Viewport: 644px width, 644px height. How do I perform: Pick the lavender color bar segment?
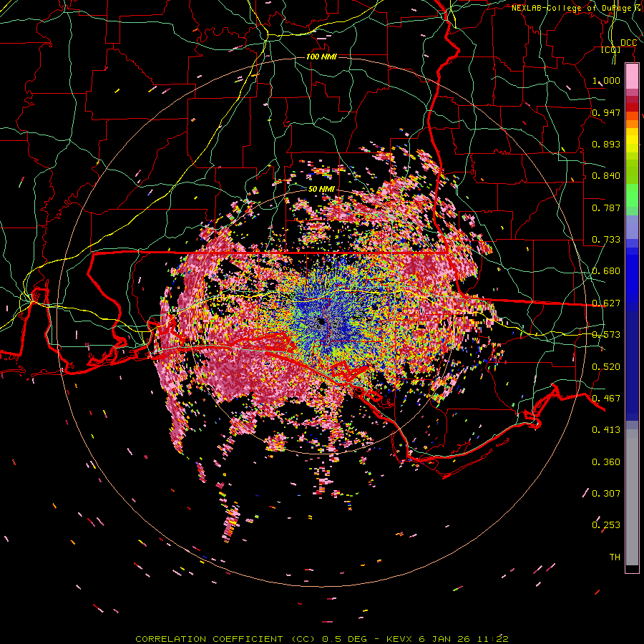tap(632, 227)
